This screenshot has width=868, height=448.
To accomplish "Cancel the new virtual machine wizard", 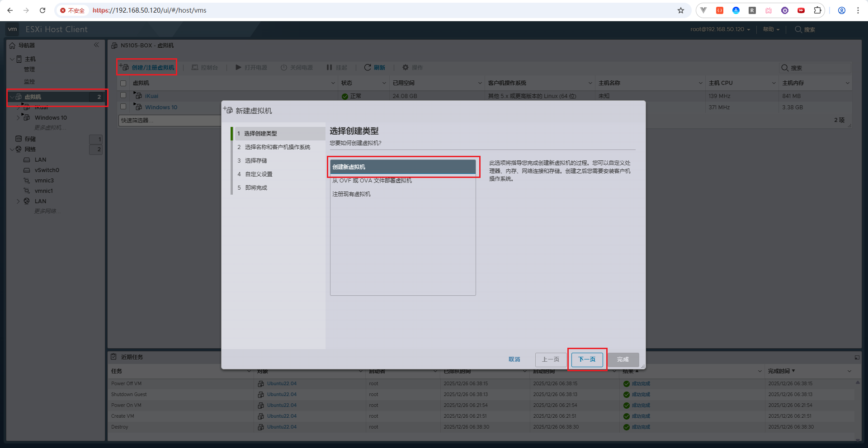I will click(514, 359).
